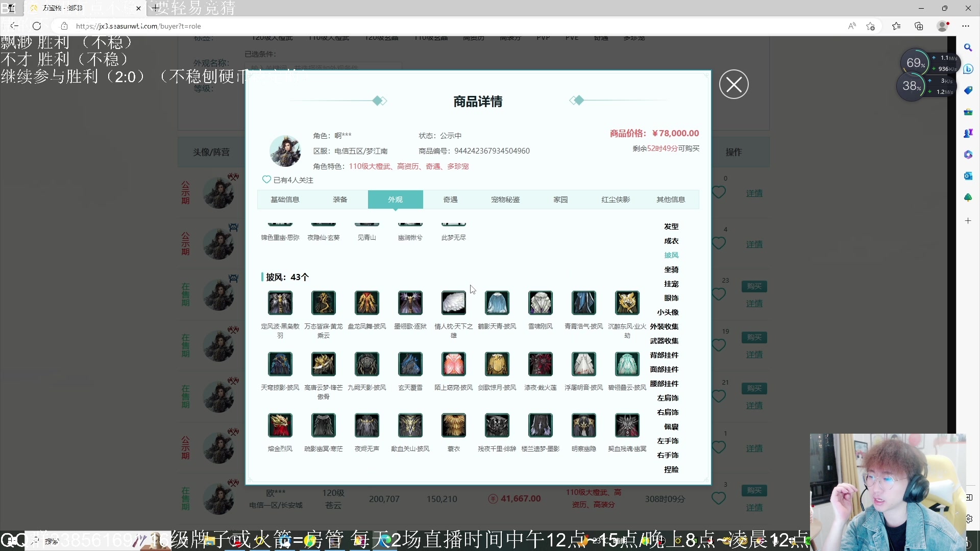Jump to the 捏脸 section
Image resolution: width=980 pixels, height=551 pixels.
click(671, 469)
